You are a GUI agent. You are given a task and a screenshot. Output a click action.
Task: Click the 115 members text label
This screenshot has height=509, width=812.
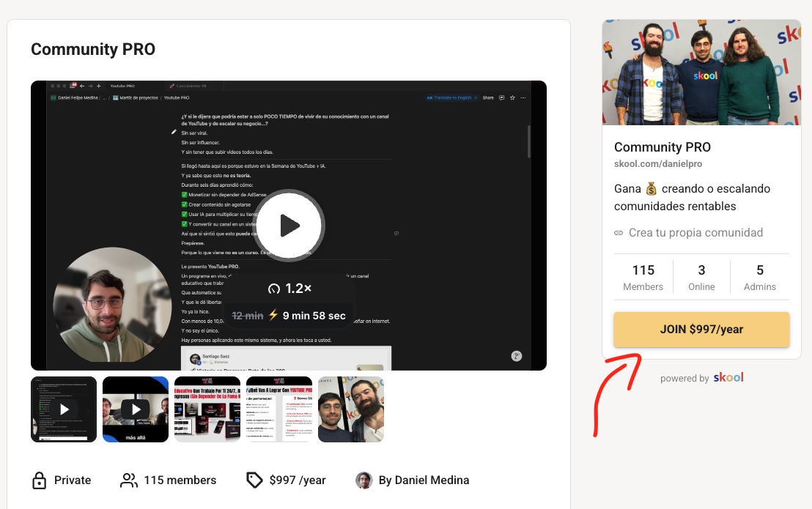(180, 480)
